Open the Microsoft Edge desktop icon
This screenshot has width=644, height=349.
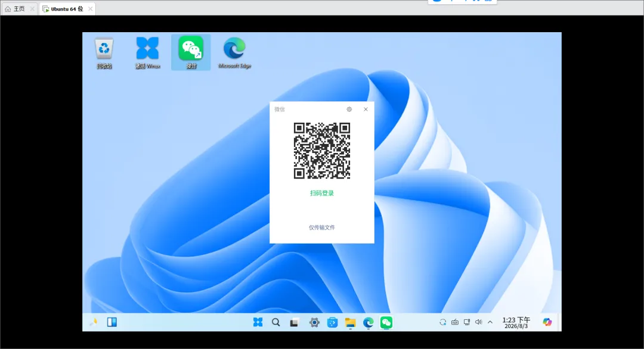point(234,52)
